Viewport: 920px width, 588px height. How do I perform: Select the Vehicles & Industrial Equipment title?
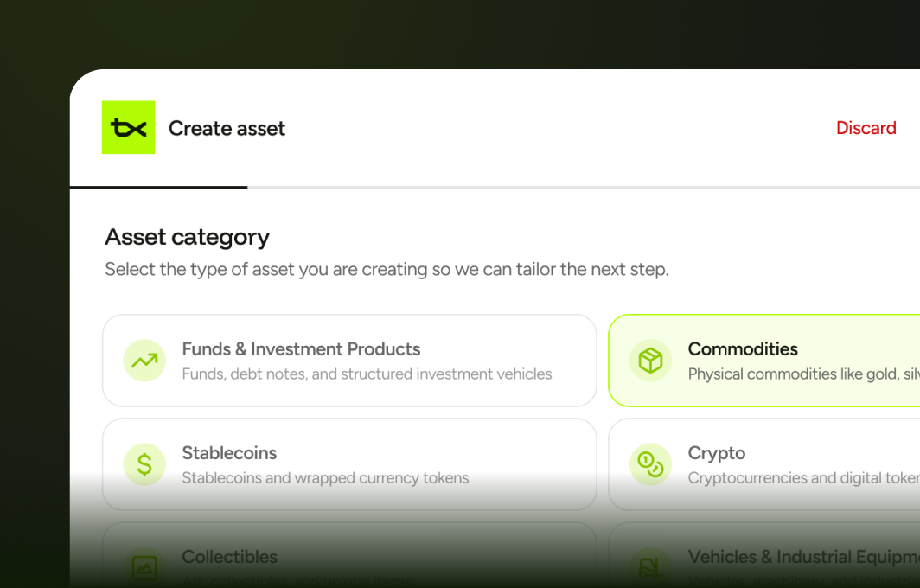803,557
